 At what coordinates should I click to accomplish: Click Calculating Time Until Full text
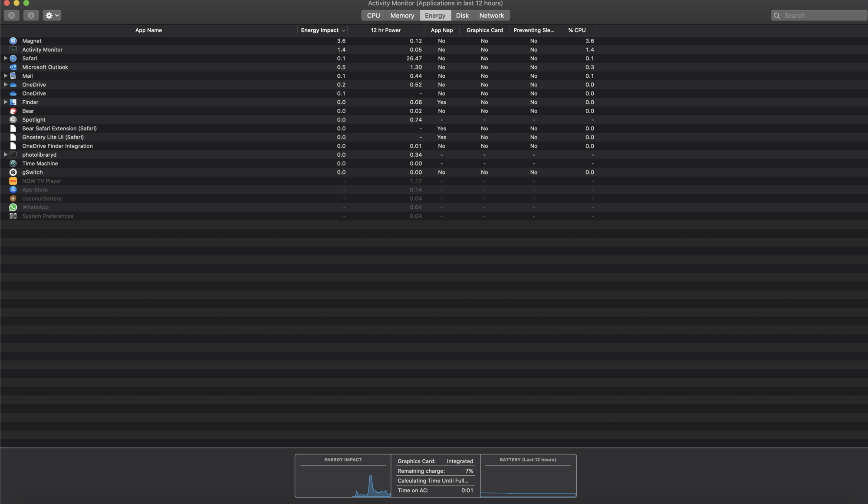coord(433,481)
